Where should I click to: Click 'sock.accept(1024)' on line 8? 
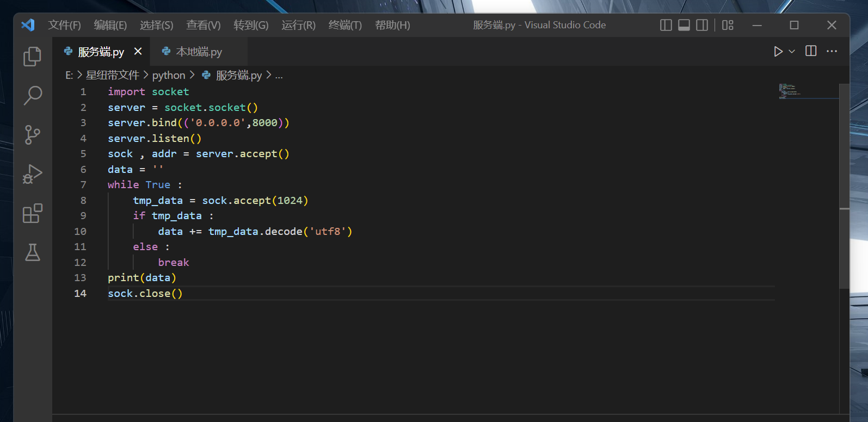[x=255, y=201]
